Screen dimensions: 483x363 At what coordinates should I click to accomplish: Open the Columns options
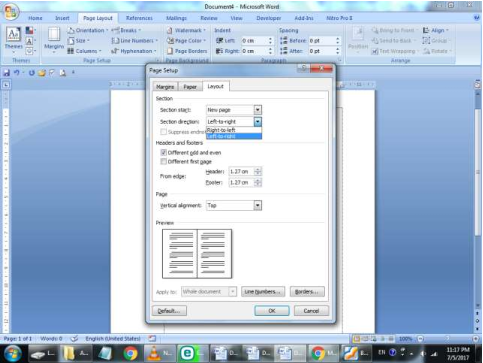point(84,51)
